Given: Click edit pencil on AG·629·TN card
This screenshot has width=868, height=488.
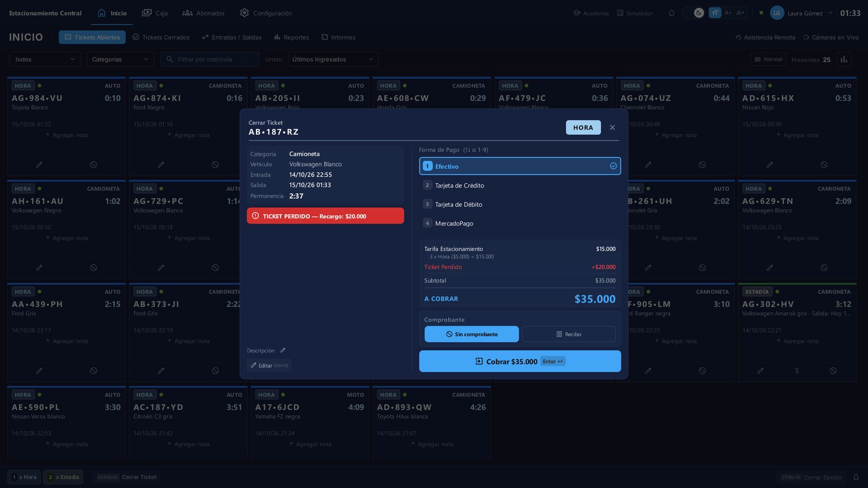Looking at the screenshot, I should click(770, 267).
